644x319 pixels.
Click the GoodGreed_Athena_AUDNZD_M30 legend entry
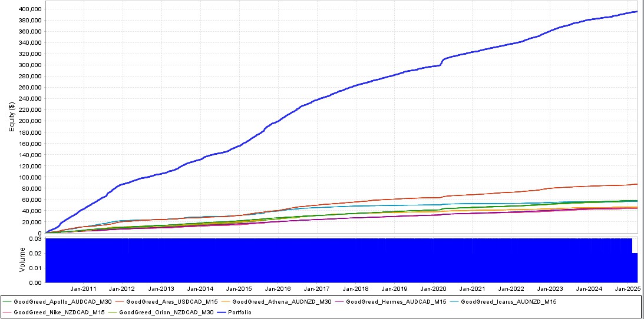(x=276, y=302)
